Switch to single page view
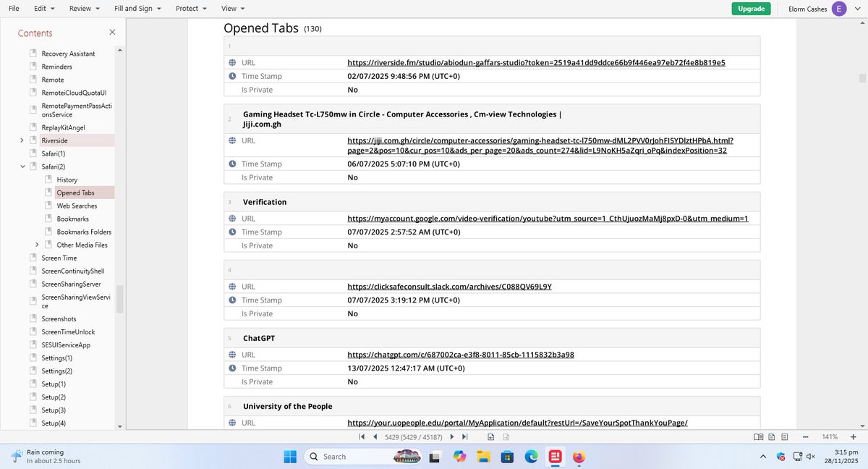The width and height of the screenshot is (868, 469). pos(772,436)
